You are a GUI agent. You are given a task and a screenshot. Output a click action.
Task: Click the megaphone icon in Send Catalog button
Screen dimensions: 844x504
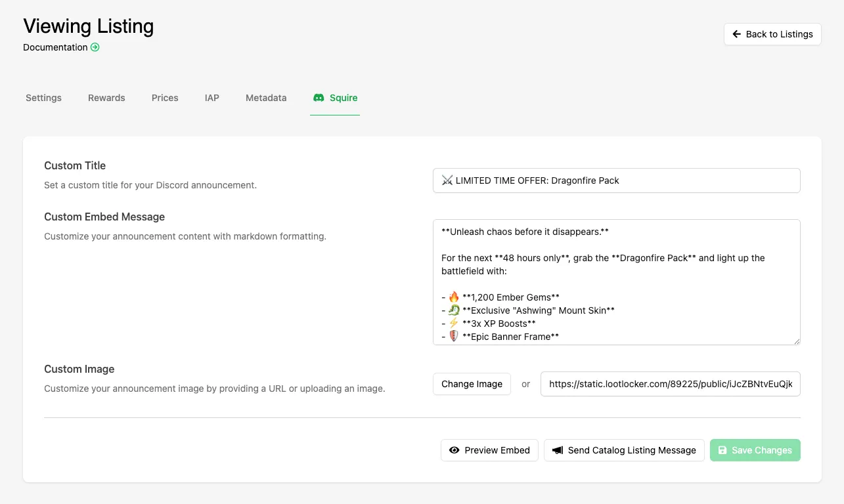(x=558, y=450)
